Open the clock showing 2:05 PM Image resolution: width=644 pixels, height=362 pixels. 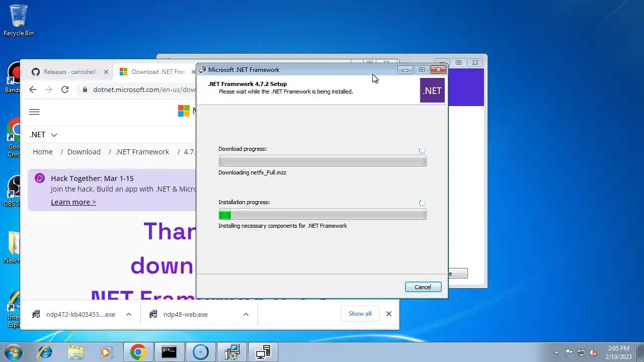(619, 352)
